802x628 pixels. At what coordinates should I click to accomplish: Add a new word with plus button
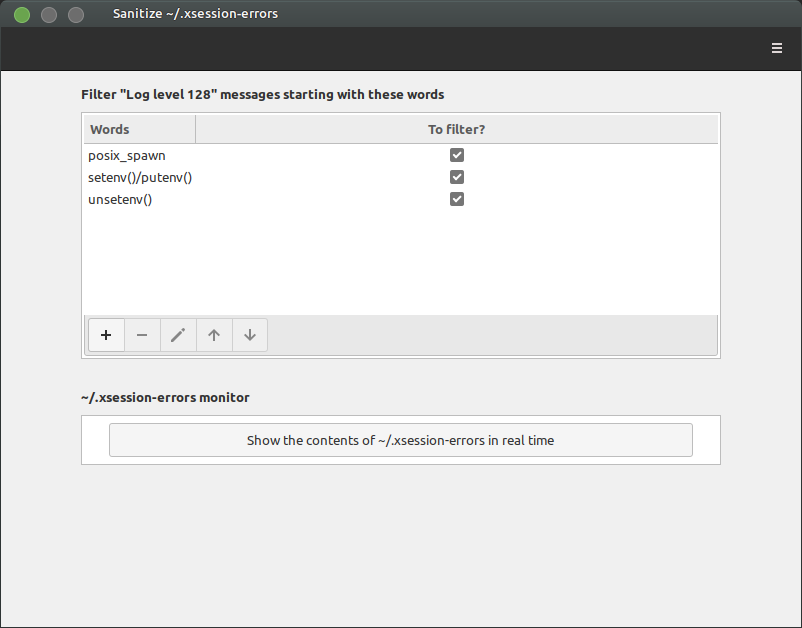click(106, 335)
